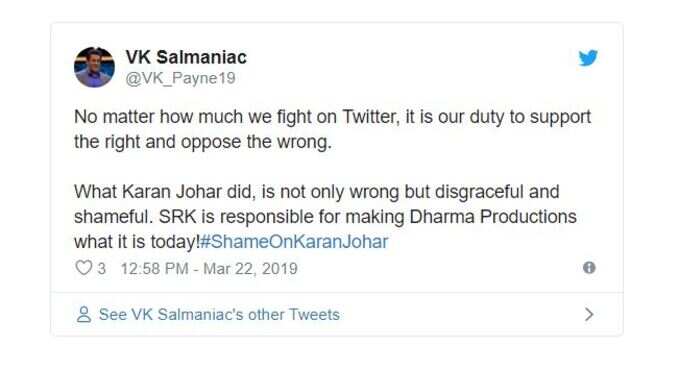Click the line starting 'No matter how much'
680x371 pixels.
tap(333, 117)
